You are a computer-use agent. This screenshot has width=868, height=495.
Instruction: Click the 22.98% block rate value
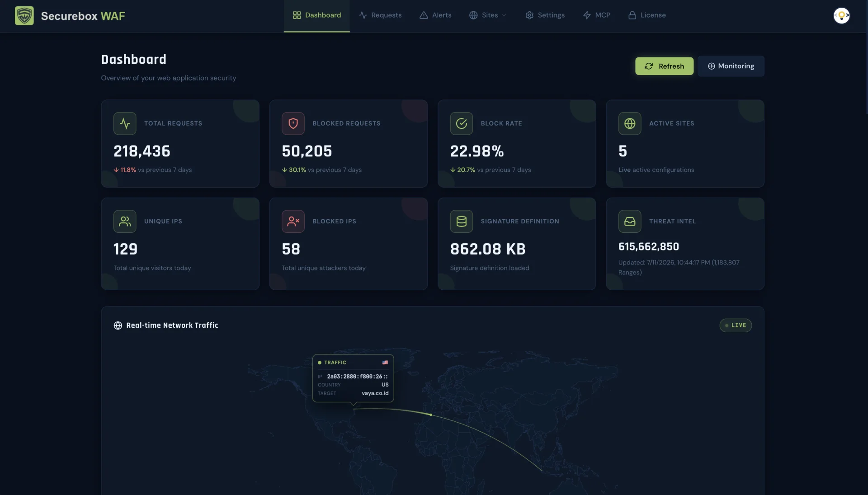[x=477, y=151]
